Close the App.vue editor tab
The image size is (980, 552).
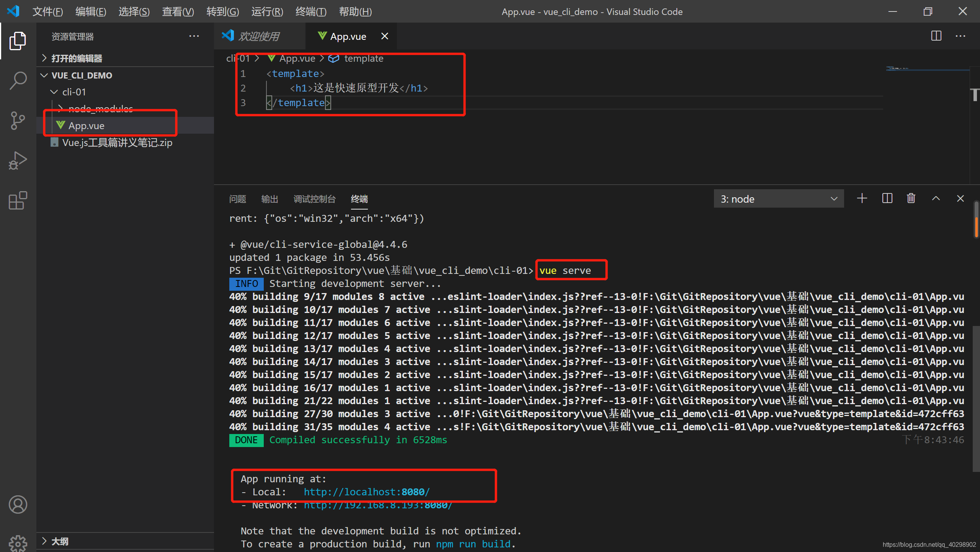coord(385,36)
